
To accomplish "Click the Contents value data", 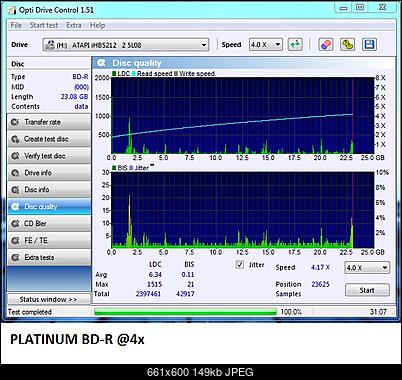I will pyautogui.click(x=81, y=107).
